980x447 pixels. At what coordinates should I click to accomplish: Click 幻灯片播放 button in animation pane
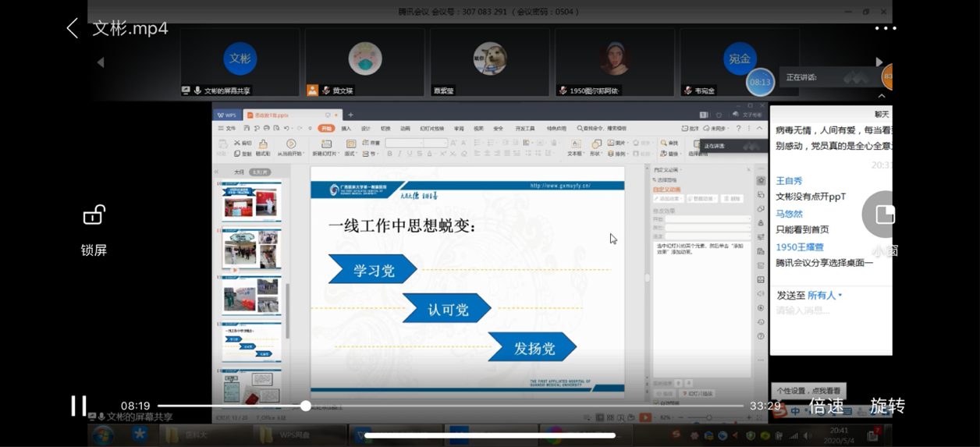pos(698,393)
